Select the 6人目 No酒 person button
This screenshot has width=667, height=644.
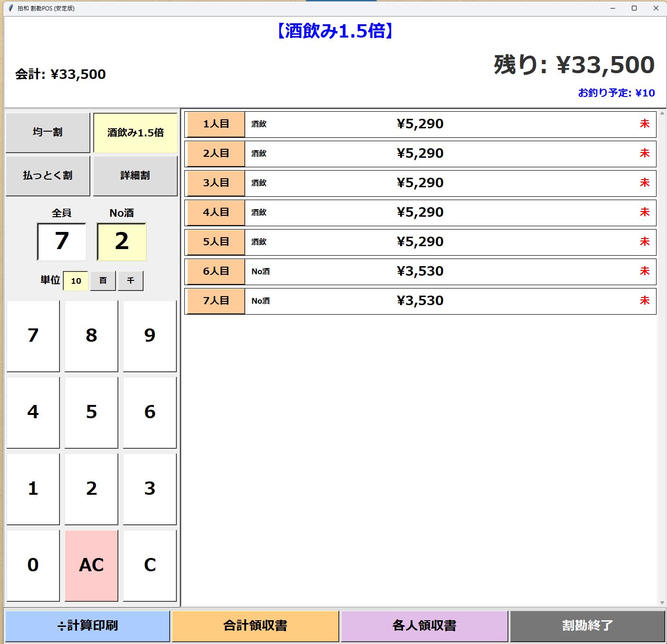tap(216, 272)
